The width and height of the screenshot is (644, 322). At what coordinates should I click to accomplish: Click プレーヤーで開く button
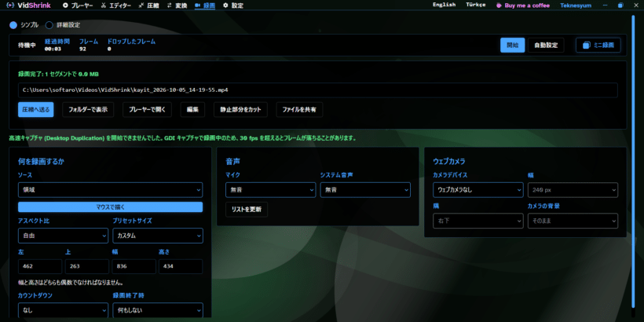point(147,110)
